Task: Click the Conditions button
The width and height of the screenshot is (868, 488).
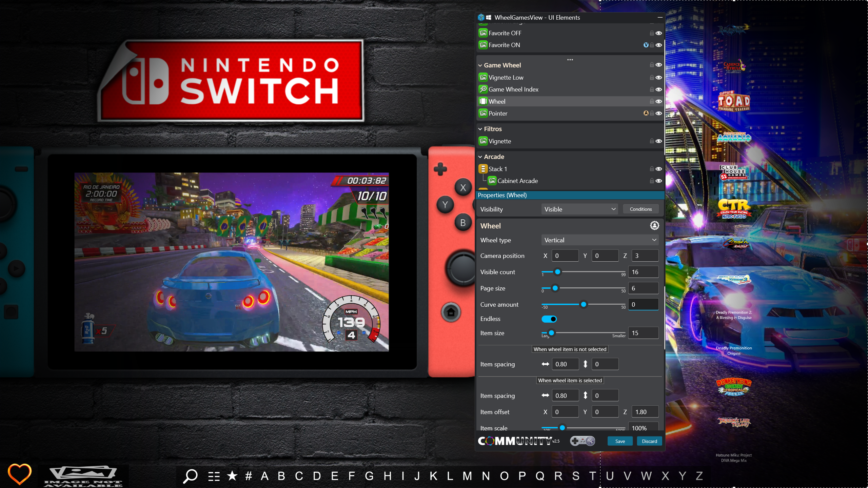Action: tap(640, 209)
